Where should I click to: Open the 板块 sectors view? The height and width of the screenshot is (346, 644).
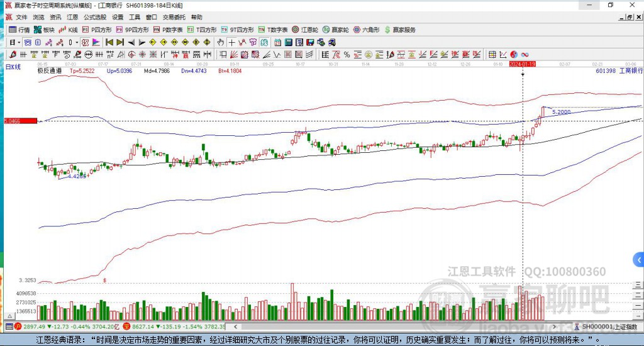[x=44, y=30]
